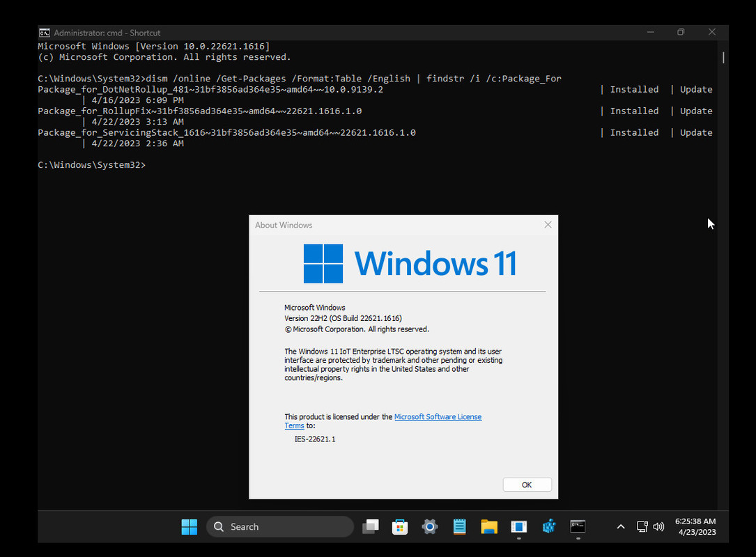Image resolution: width=756 pixels, height=557 pixels.
Task: Click the Package_for_RollupFix line
Action: tap(199, 111)
